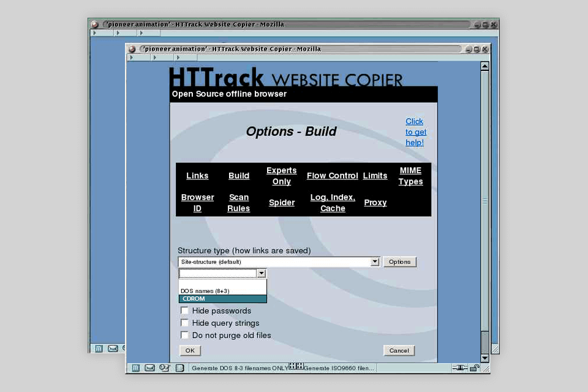
Task: Follow the 'Click to get help!' link
Action: pos(415,132)
